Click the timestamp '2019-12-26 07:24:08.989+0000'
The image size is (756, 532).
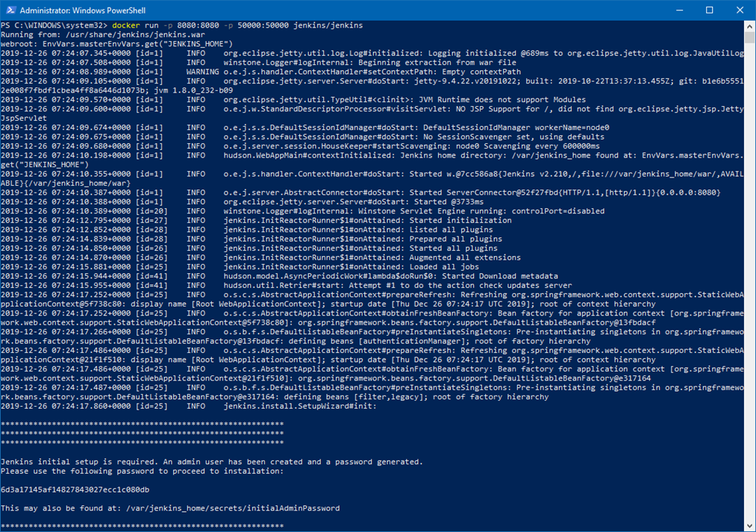tap(66, 72)
